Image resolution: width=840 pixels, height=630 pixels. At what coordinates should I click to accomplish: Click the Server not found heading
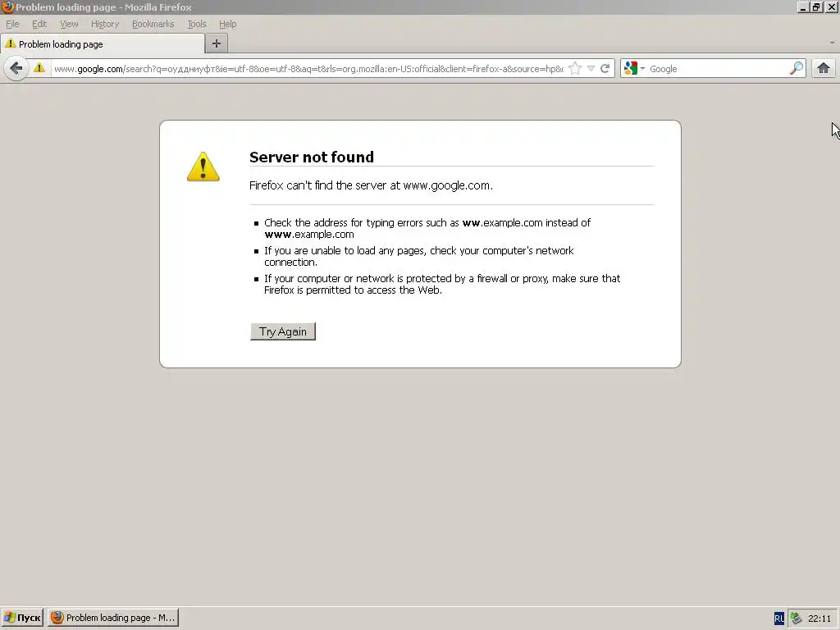pyautogui.click(x=312, y=157)
